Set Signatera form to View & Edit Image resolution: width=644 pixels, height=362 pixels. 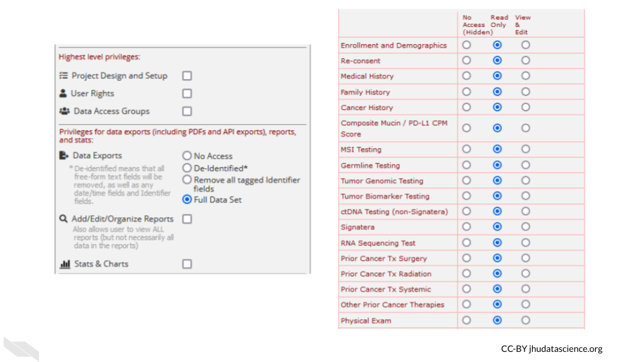click(525, 227)
